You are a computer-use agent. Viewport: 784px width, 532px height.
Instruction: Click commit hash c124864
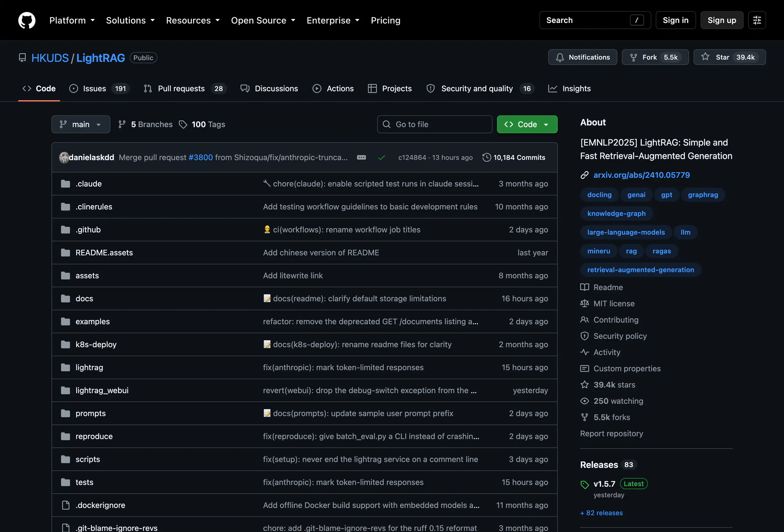point(412,157)
